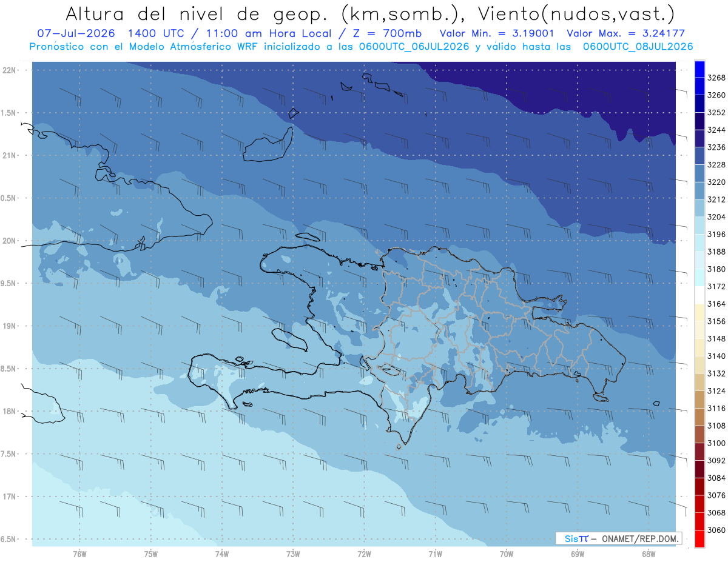Click the '3172' color bar value
Screen dimensions: 728x562
tap(716, 287)
